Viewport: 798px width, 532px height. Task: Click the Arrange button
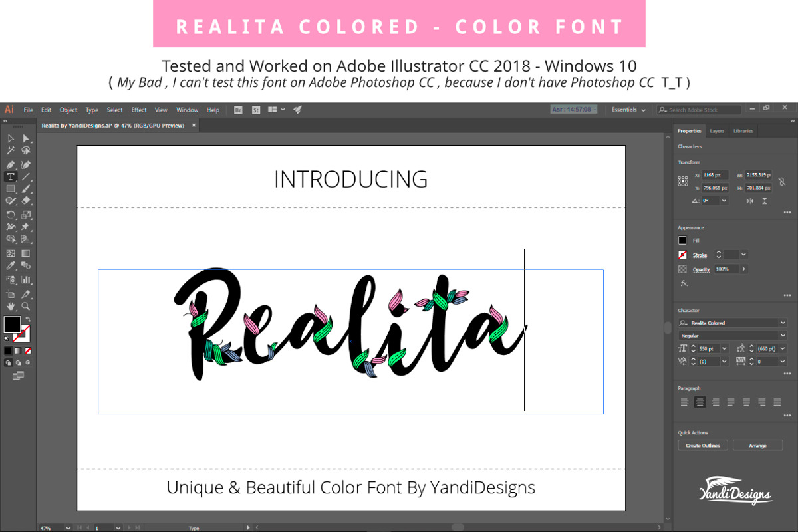757,445
